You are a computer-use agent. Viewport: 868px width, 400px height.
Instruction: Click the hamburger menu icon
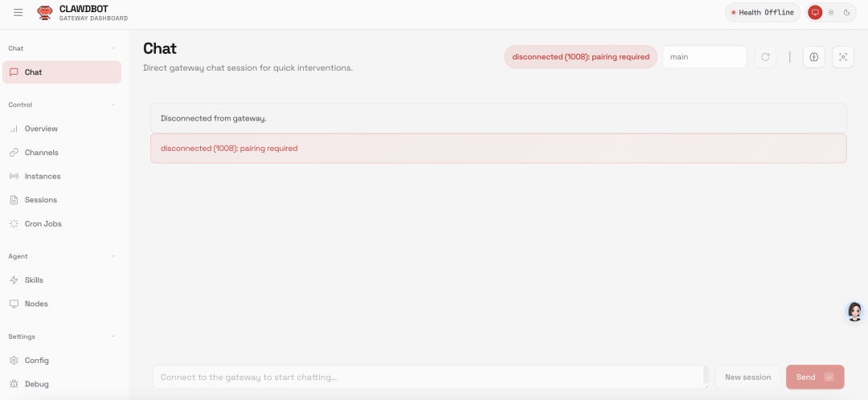[18, 13]
